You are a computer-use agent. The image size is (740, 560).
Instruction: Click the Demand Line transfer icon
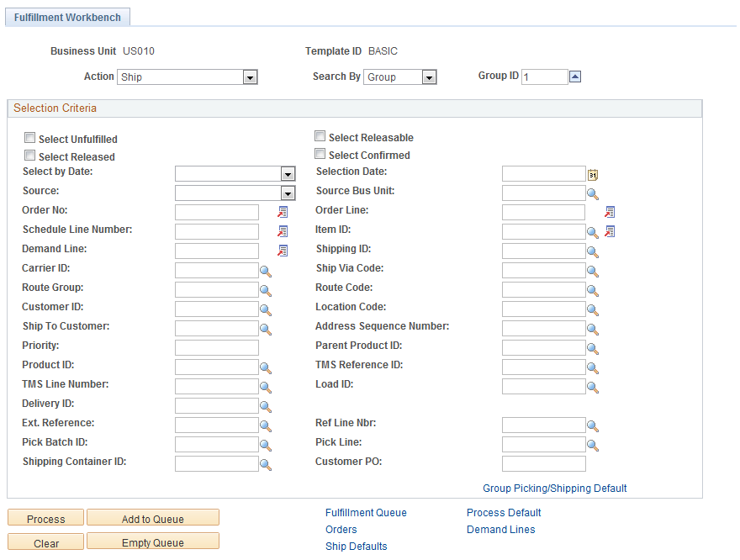pyautogui.click(x=283, y=251)
